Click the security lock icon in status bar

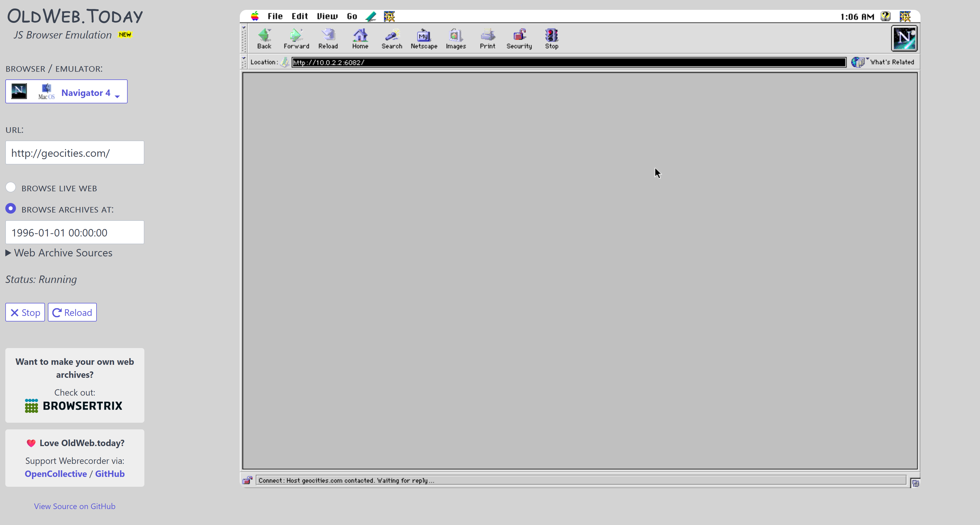247,481
